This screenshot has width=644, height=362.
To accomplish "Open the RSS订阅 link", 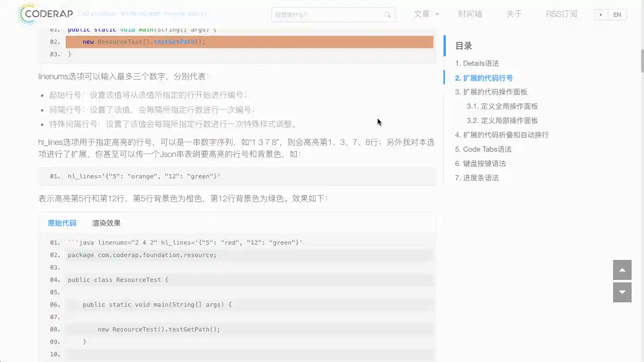I will [x=561, y=14].
